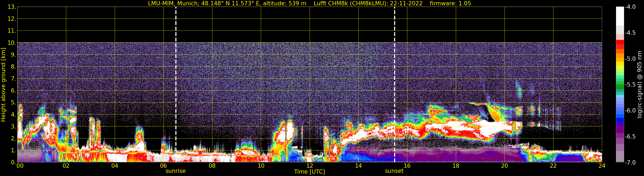
Task: Click the time axis tick label '20'
Action: [505, 166]
